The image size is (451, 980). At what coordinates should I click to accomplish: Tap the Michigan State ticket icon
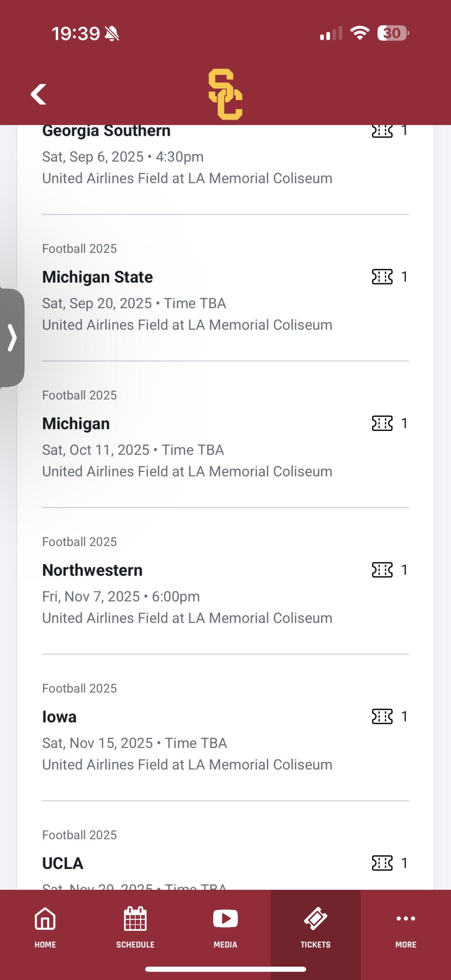[382, 276]
